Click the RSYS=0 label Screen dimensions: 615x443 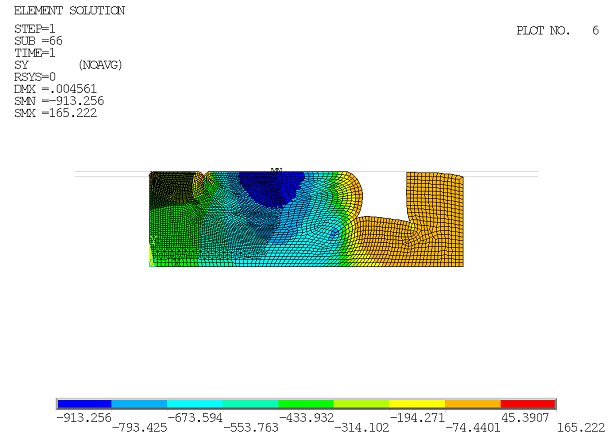[x=35, y=77]
